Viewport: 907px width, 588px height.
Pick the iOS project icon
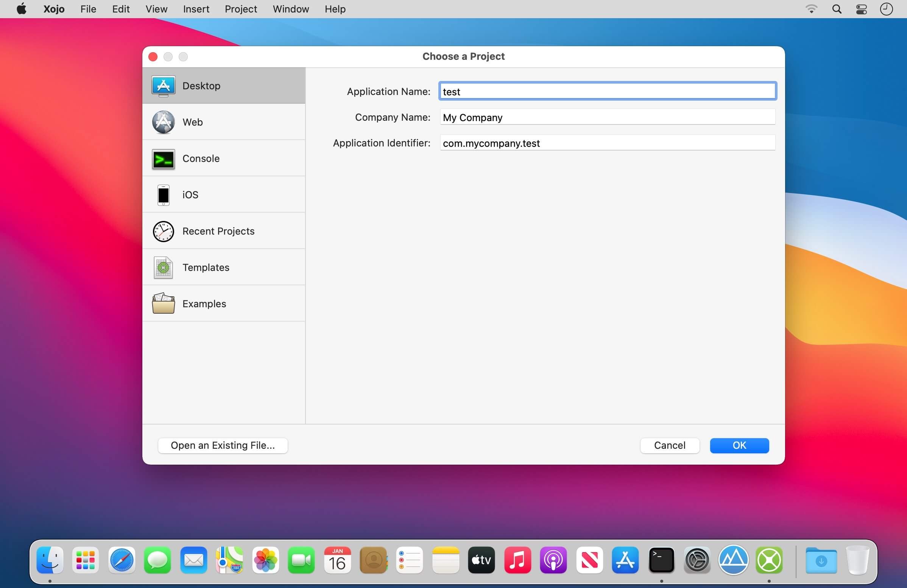click(x=163, y=195)
